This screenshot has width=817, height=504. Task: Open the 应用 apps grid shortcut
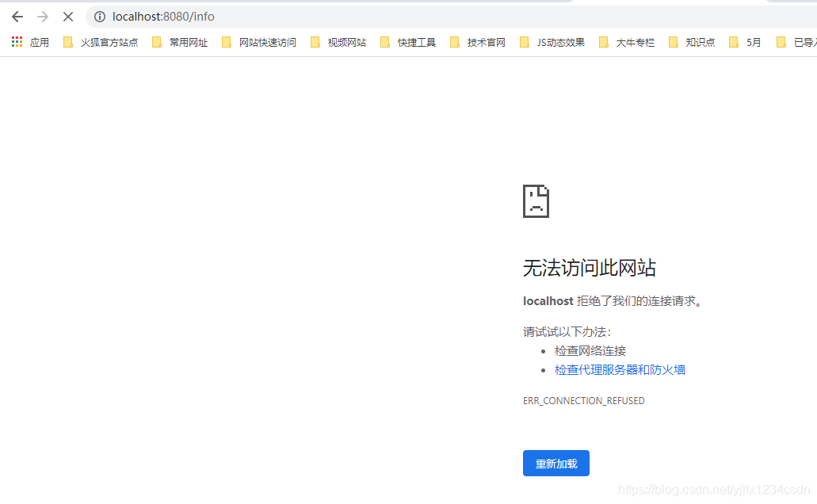(x=30, y=42)
